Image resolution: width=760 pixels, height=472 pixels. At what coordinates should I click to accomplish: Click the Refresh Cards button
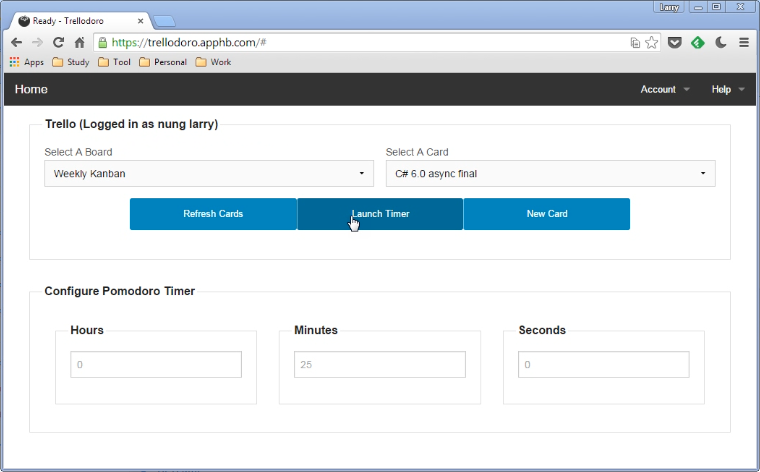(213, 214)
